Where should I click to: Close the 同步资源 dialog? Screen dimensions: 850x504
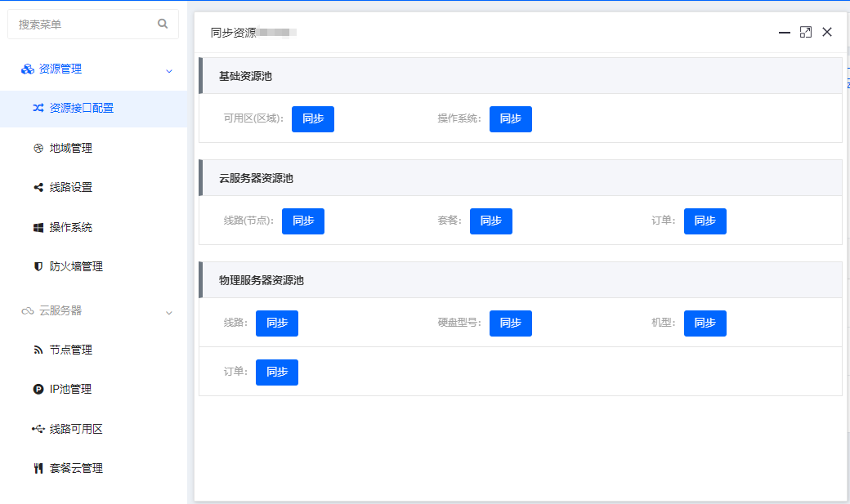(827, 32)
